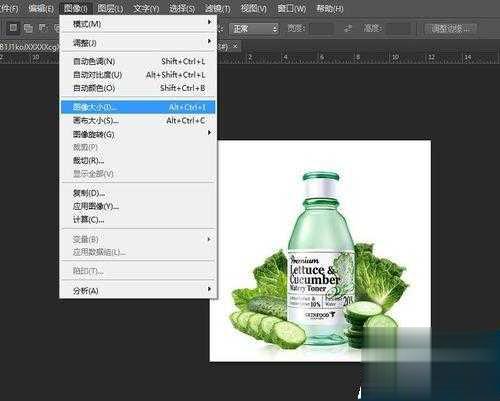Expand the 调整(J) submenu arrow
Screen dimensions: 500x401
209,41
